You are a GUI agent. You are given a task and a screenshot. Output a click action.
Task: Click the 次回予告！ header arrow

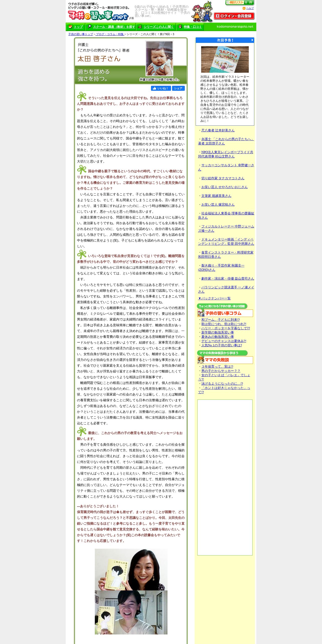pyautogui.click(x=252, y=40)
